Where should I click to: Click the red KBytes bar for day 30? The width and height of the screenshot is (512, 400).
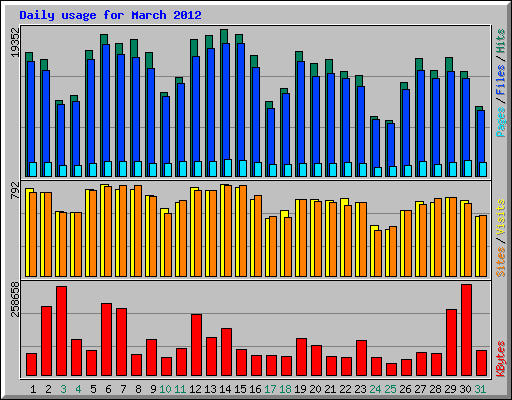coord(466,330)
